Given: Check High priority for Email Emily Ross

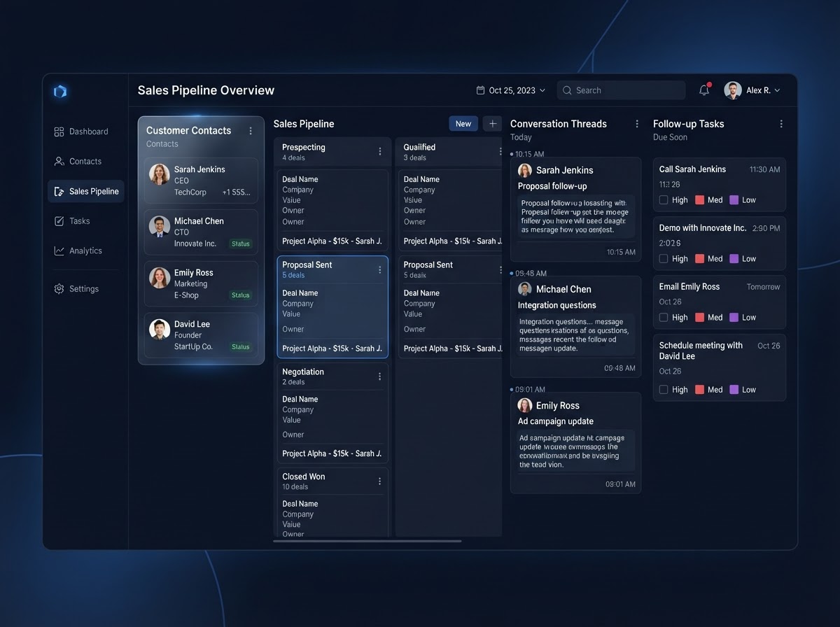Looking at the screenshot, I should (664, 318).
